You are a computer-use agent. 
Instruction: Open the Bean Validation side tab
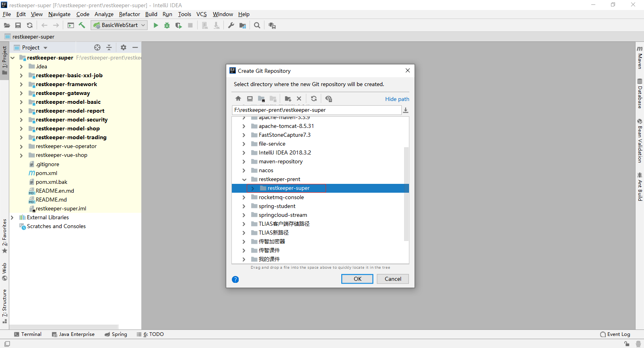coord(640,141)
